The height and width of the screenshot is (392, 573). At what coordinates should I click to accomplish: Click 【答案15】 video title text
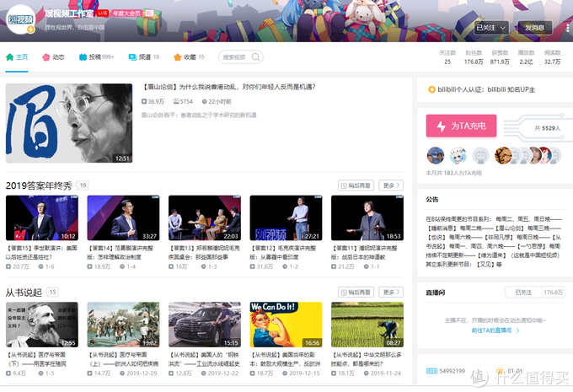(41, 252)
